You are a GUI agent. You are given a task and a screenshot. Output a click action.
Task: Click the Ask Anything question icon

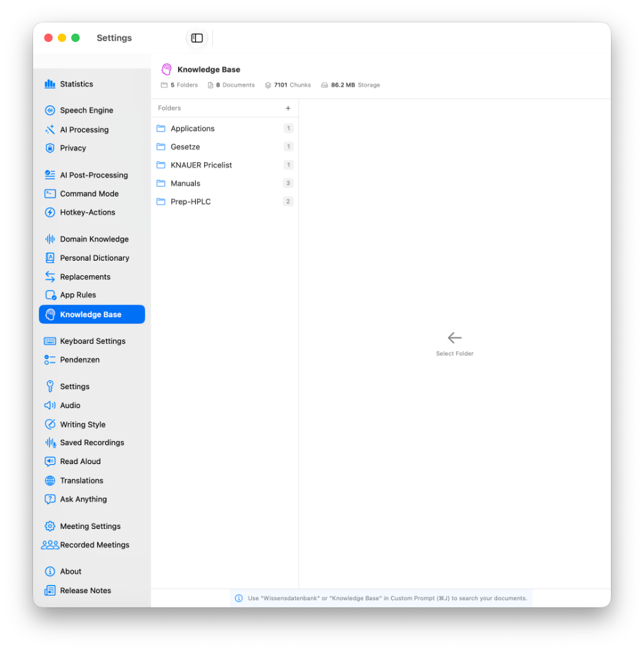point(50,500)
